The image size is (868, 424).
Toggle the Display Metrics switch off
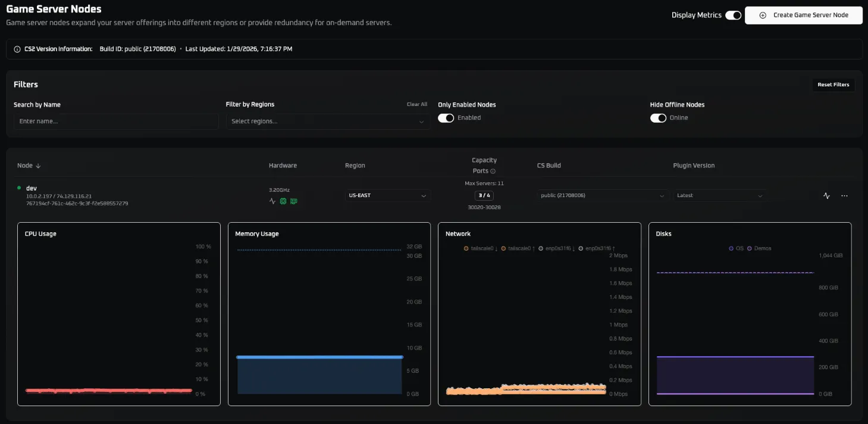pyautogui.click(x=734, y=14)
